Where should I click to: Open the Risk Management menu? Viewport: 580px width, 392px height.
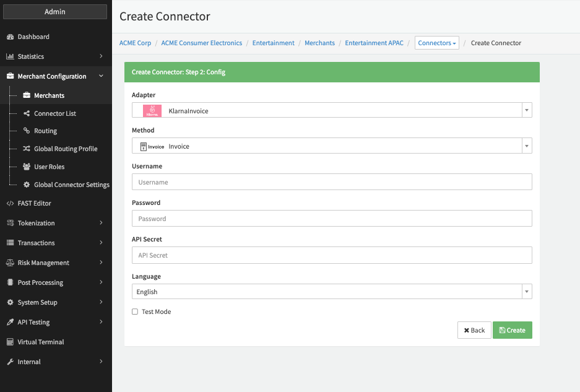[x=56, y=263]
